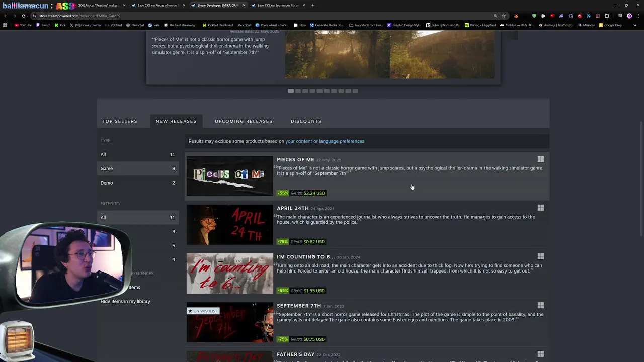
Task: Open the Extensions puzzle-piece menu
Action: point(607,16)
